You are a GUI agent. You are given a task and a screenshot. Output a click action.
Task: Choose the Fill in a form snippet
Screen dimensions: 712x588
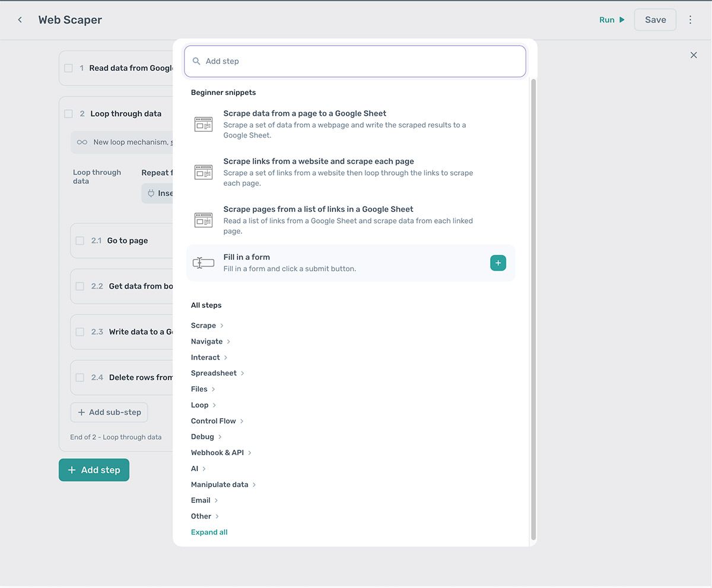pos(351,263)
